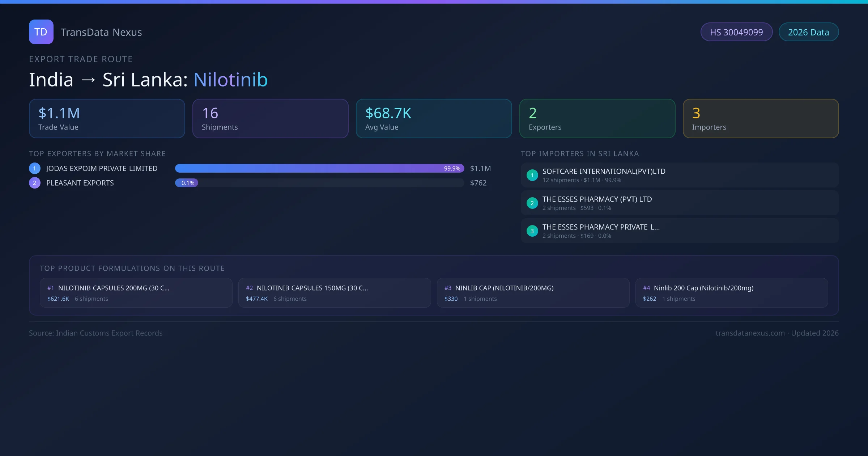Open the 3 Importers stat card

pyautogui.click(x=761, y=119)
